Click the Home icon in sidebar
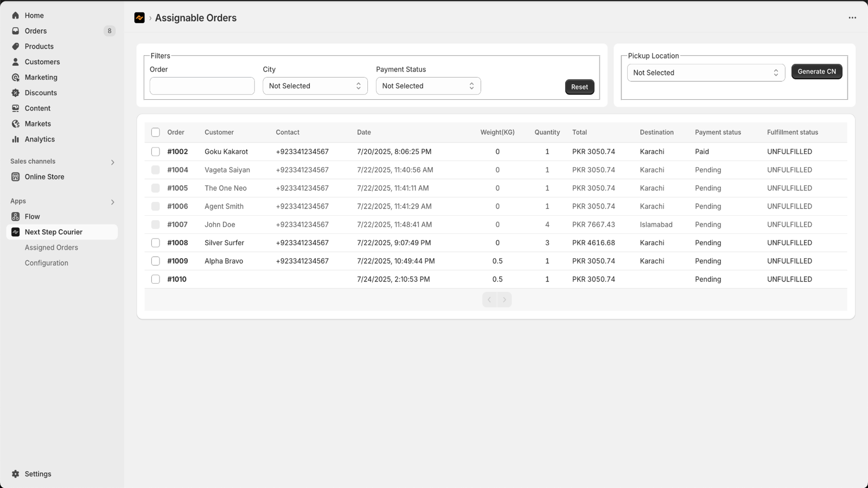Image resolution: width=868 pixels, height=488 pixels. click(x=15, y=15)
